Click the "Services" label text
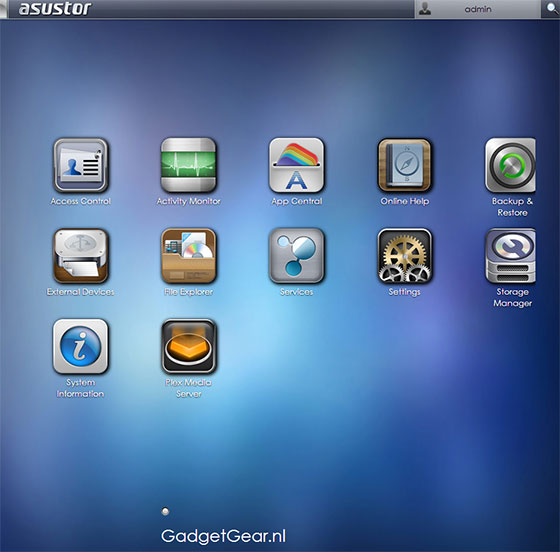Viewport: 560px width, 552px height. pyautogui.click(x=296, y=292)
